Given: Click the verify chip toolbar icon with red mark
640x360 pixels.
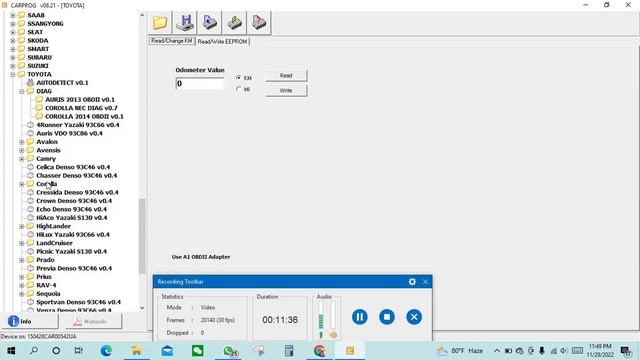Looking at the screenshot, I should coord(259,22).
